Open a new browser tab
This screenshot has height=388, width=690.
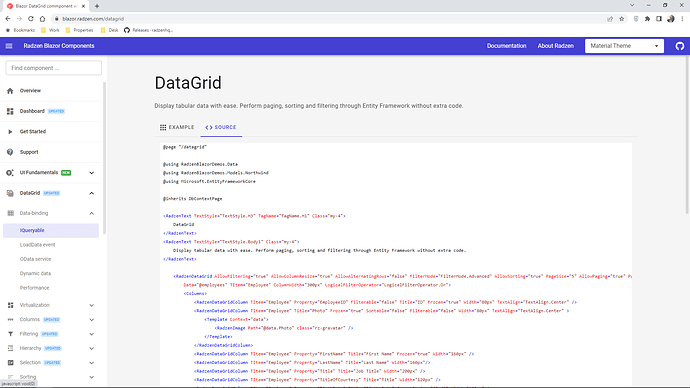pos(97,6)
